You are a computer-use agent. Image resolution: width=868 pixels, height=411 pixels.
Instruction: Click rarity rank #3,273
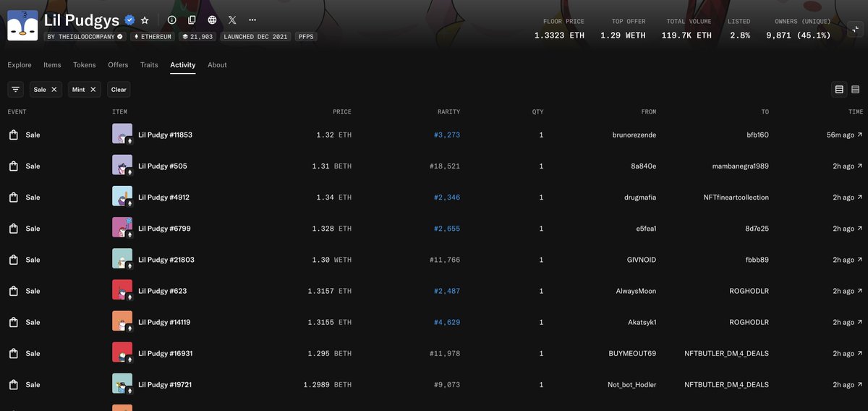[x=446, y=135]
